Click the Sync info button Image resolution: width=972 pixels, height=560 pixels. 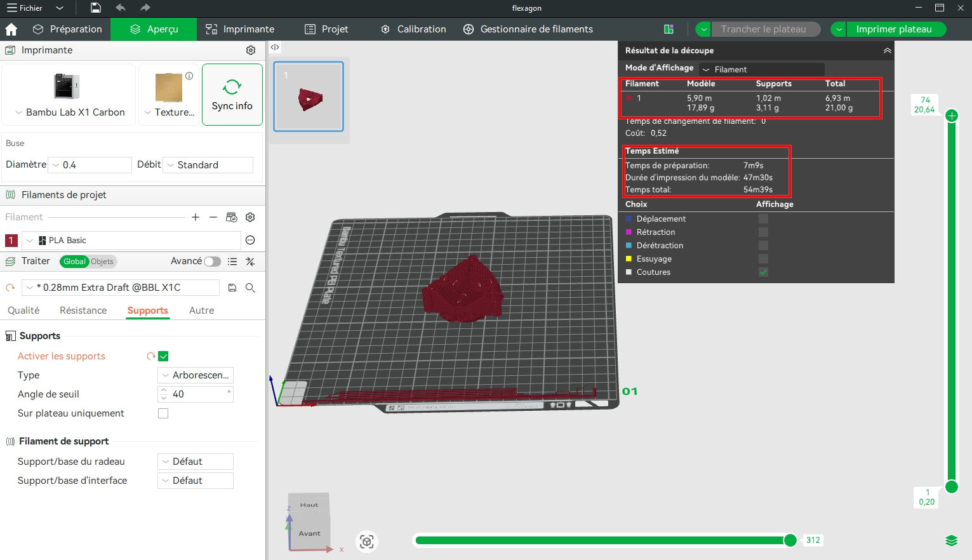coord(232,95)
